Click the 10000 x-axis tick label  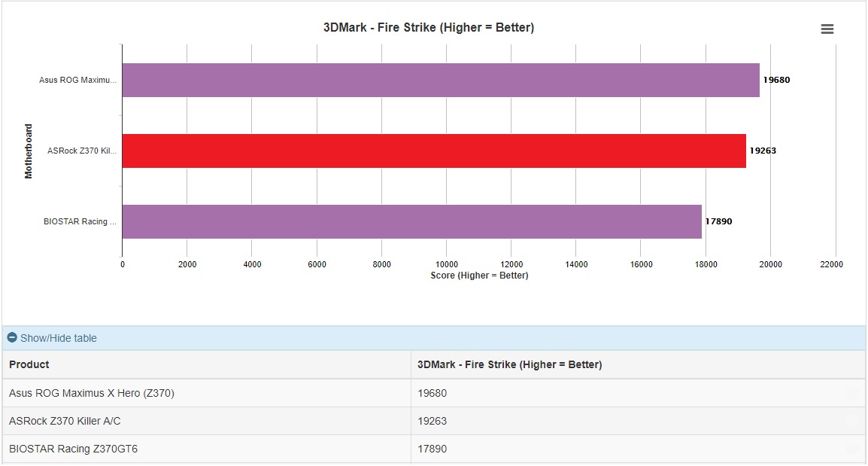pos(447,264)
